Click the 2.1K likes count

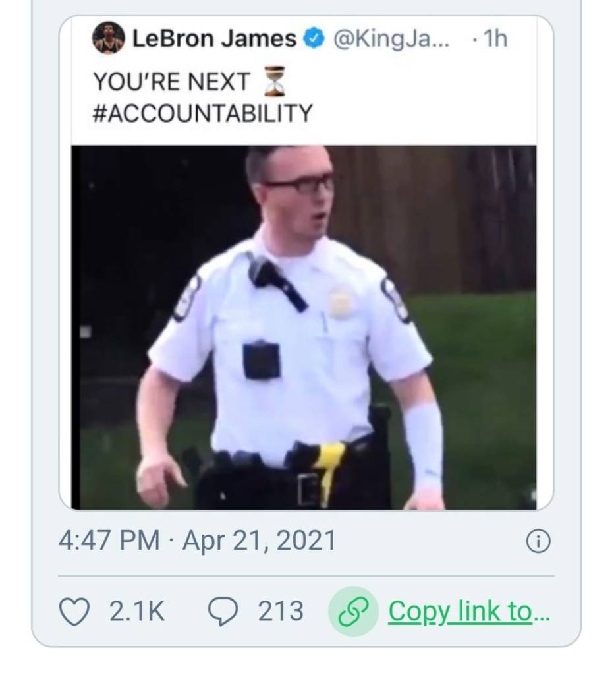[137, 611]
